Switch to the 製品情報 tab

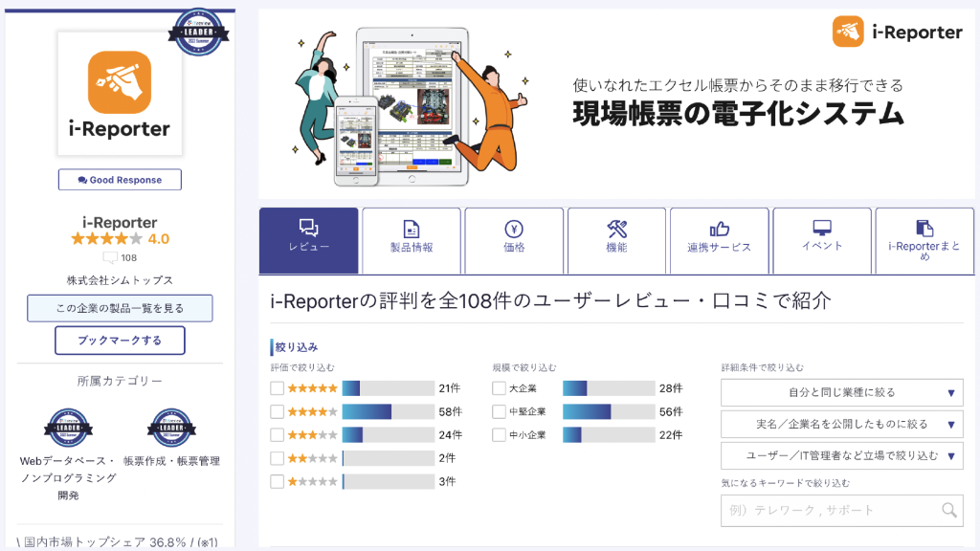412,240
